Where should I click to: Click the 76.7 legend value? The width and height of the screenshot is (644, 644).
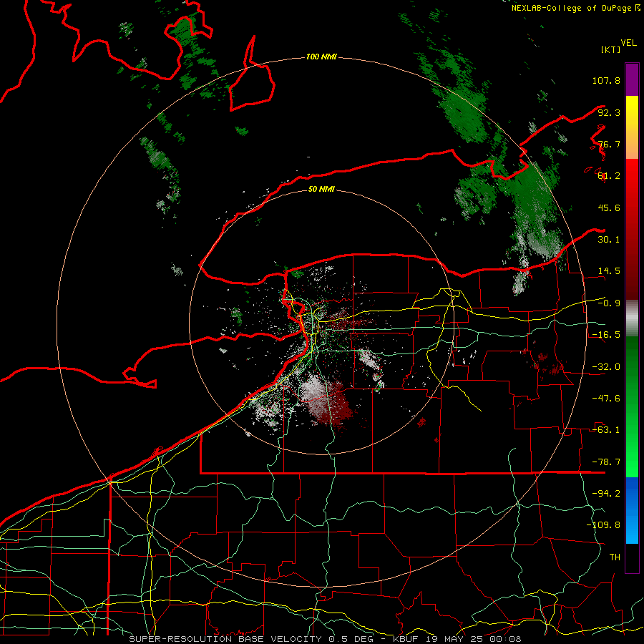(x=609, y=144)
